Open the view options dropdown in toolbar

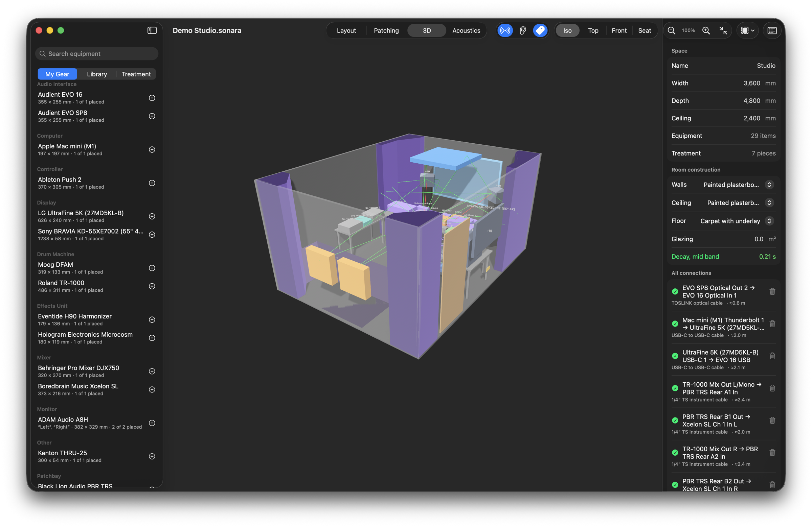747,30
